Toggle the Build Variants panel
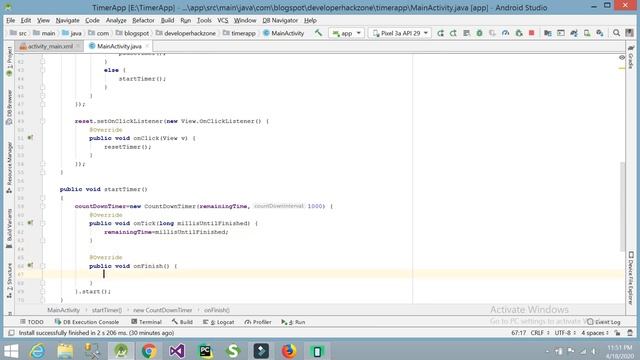Viewport: 640px width, 360px height. point(9,229)
